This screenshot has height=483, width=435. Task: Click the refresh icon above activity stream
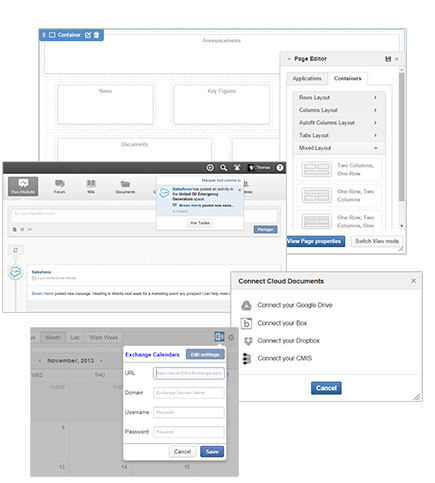[16, 250]
